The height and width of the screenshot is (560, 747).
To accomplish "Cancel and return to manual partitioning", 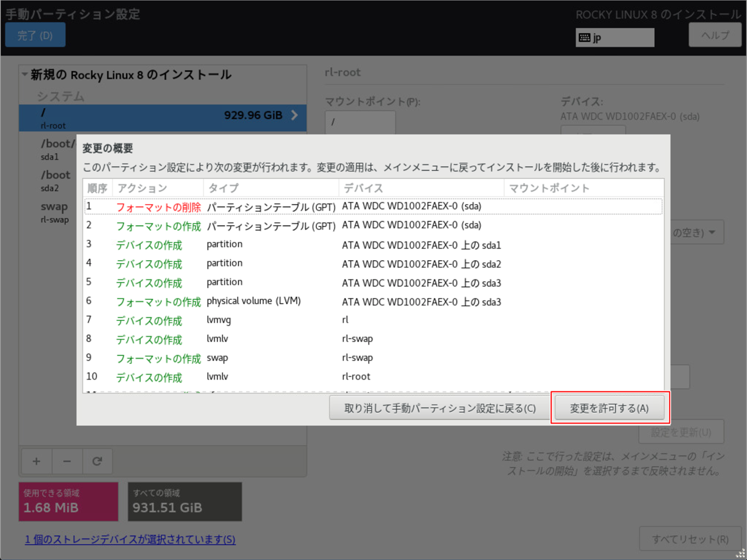I will click(x=439, y=408).
